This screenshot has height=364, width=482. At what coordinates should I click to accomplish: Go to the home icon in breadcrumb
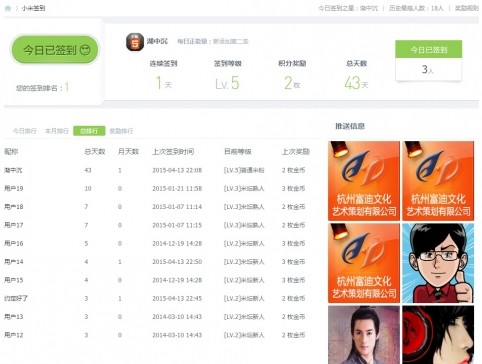[8, 8]
